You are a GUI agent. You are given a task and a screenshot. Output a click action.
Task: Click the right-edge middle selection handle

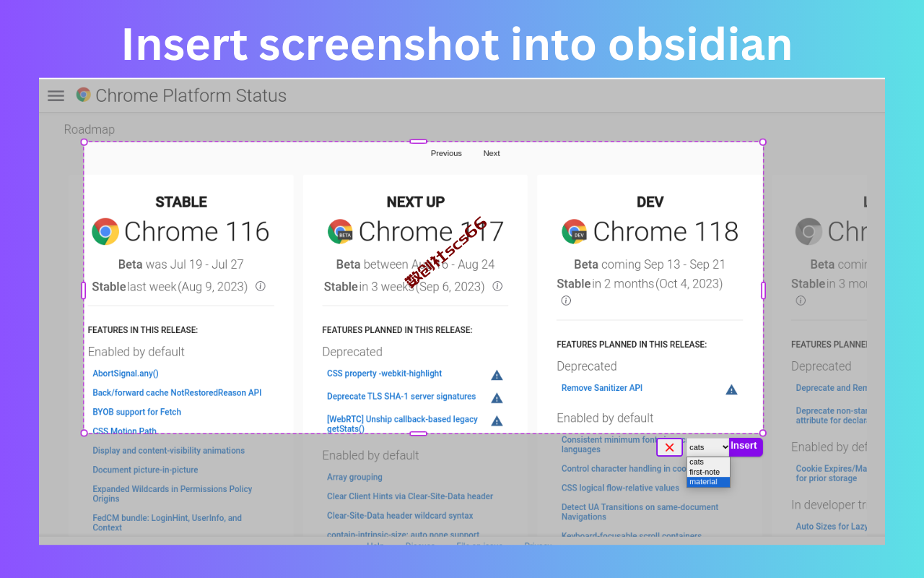763,290
